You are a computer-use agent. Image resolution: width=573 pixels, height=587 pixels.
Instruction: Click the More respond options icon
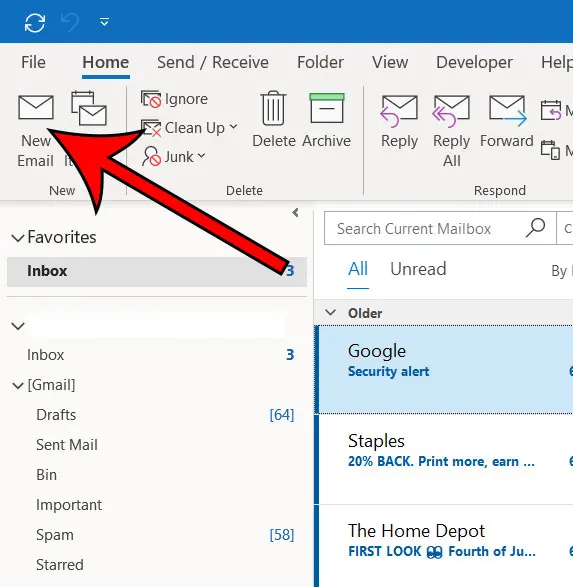coord(551,150)
